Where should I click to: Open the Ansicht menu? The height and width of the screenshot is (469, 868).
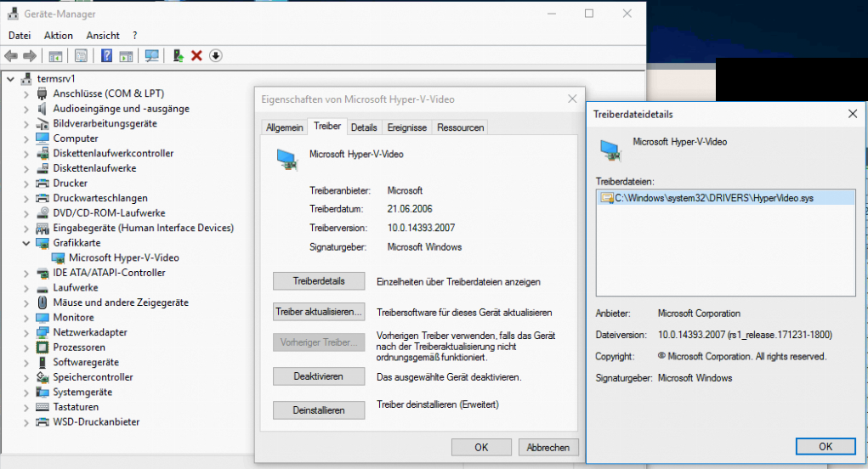point(102,36)
